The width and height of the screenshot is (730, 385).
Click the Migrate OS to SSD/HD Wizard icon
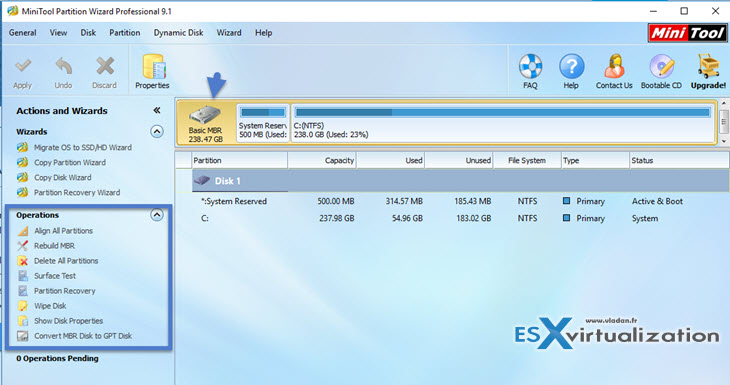pyautogui.click(x=22, y=148)
